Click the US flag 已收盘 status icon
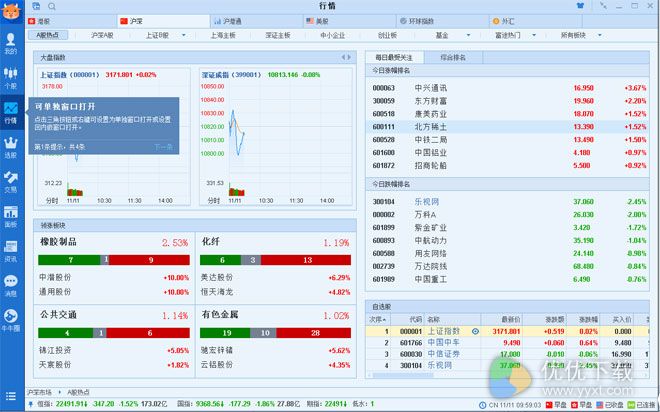Image resolution: width=660 pixels, height=412 pixels. tap(599, 405)
